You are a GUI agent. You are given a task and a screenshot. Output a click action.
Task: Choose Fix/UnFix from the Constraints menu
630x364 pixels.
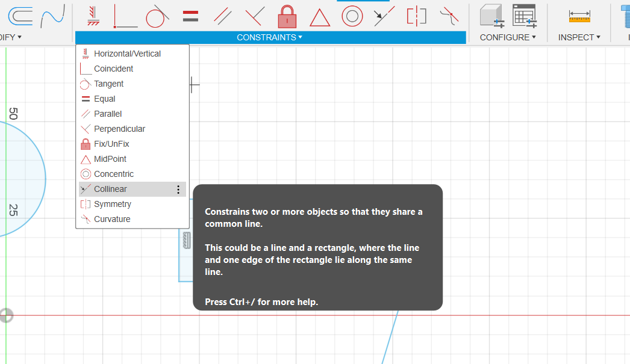click(x=132, y=144)
